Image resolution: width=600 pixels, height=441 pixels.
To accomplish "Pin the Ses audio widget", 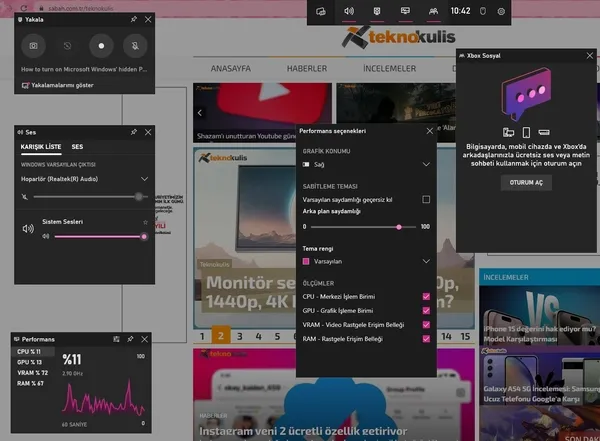I will (134, 131).
